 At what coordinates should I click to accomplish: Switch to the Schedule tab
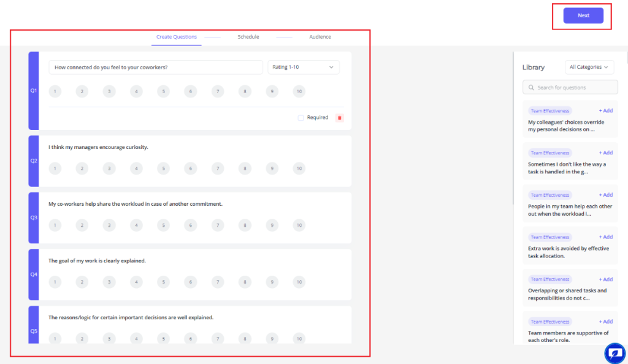248,37
